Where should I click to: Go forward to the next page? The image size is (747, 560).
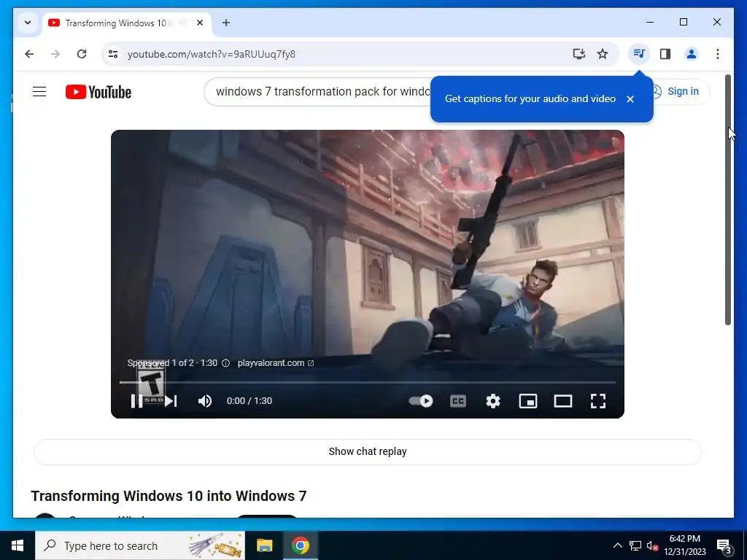(x=55, y=54)
